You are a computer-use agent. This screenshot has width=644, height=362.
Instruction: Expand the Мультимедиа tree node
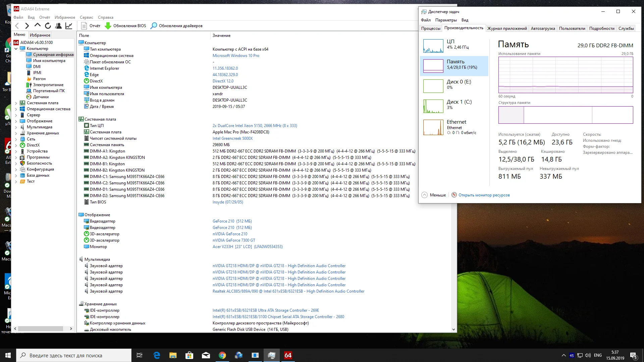click(16, 127)
